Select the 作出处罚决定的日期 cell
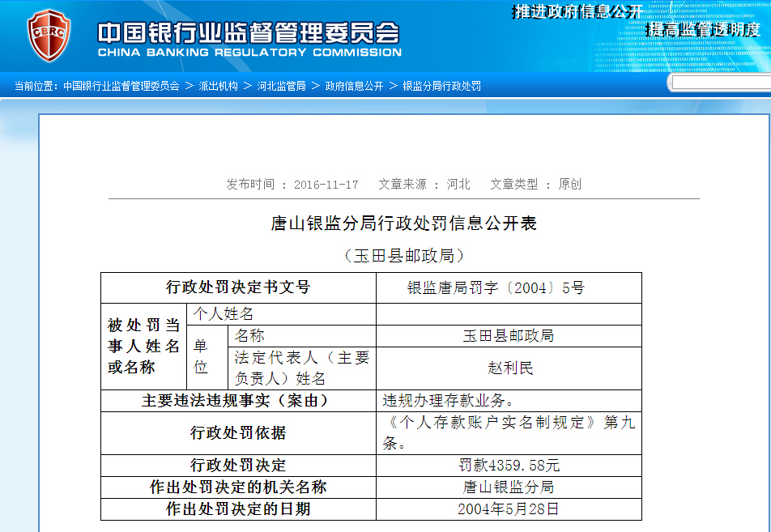Image resolution: width=771 pixels, height=532 pixels. 238,509
